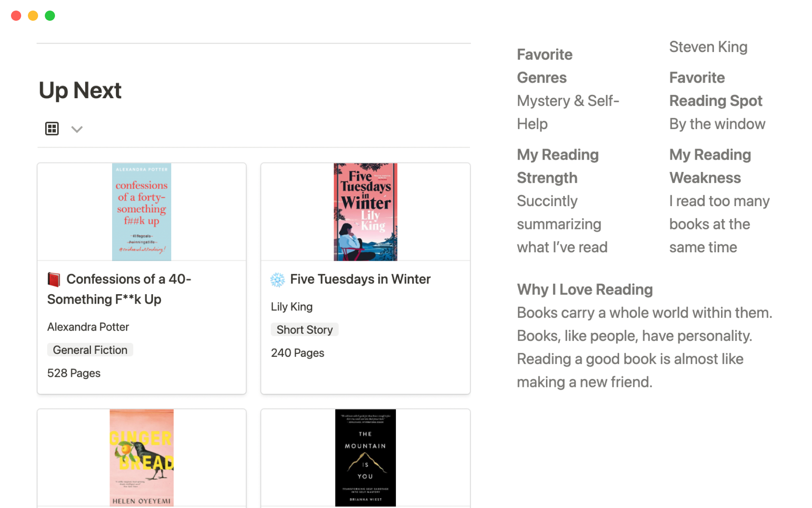Open the Confessions of a 40-Something card title
The height and width of the screenshot is (508, 812).
point(119,289)
